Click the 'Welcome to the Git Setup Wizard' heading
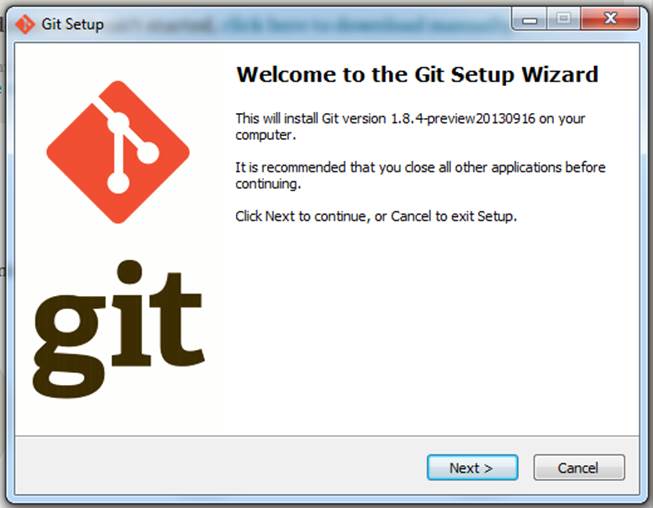The width and height of the screenshot is (653, 508). coord(417,75)
